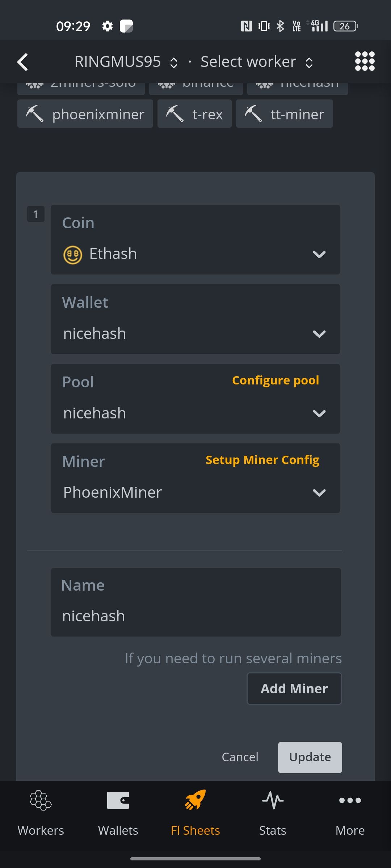391x868 pixels.
Task: Tap the More three-dots icon
Action: coord(350,800)
